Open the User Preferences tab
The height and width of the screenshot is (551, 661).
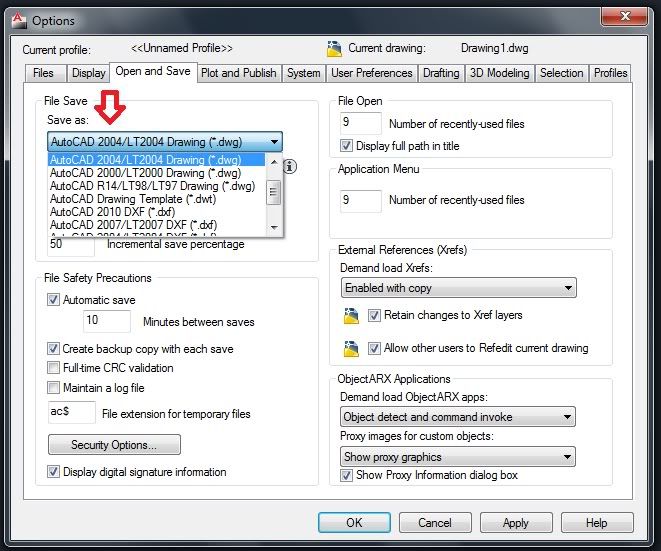pos(372,73)
